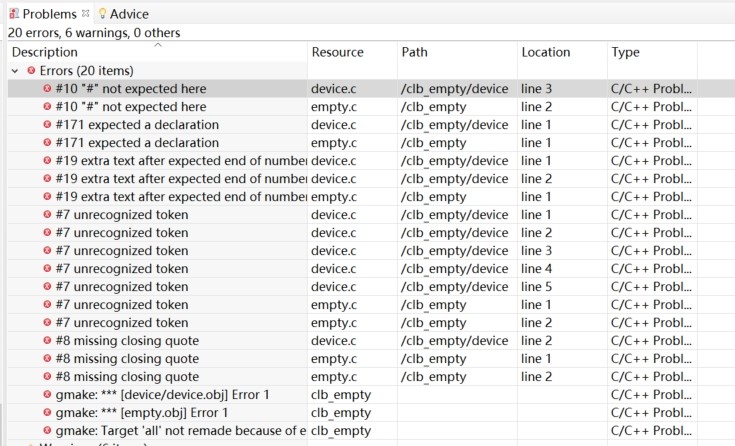Sort problems by Resource column header
Viewport: 735px width, 446px height.
tap(337, 52)
